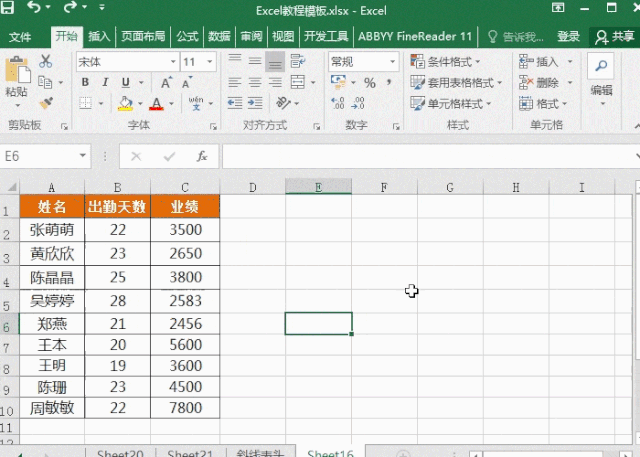640x457 pixels.
Task: Open the number format dropdown showing 常规
Action: pos(363,62)
